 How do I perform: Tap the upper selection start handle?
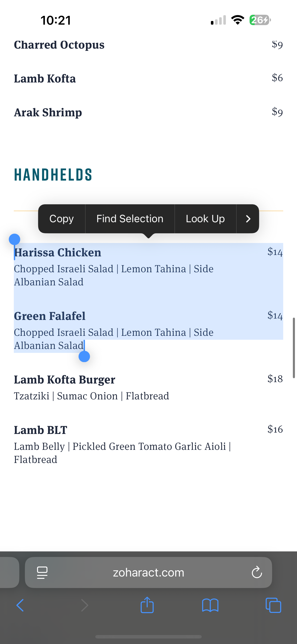(15, 240)
